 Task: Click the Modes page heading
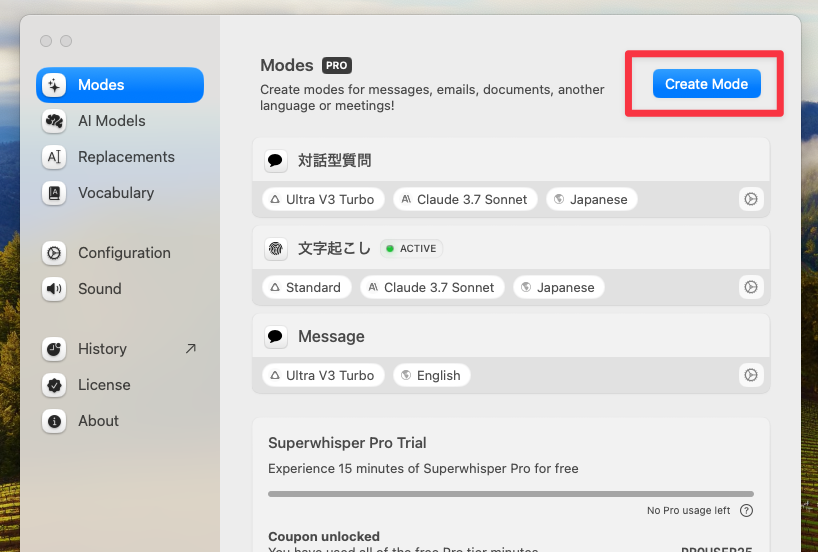click(x=287, y=65)
